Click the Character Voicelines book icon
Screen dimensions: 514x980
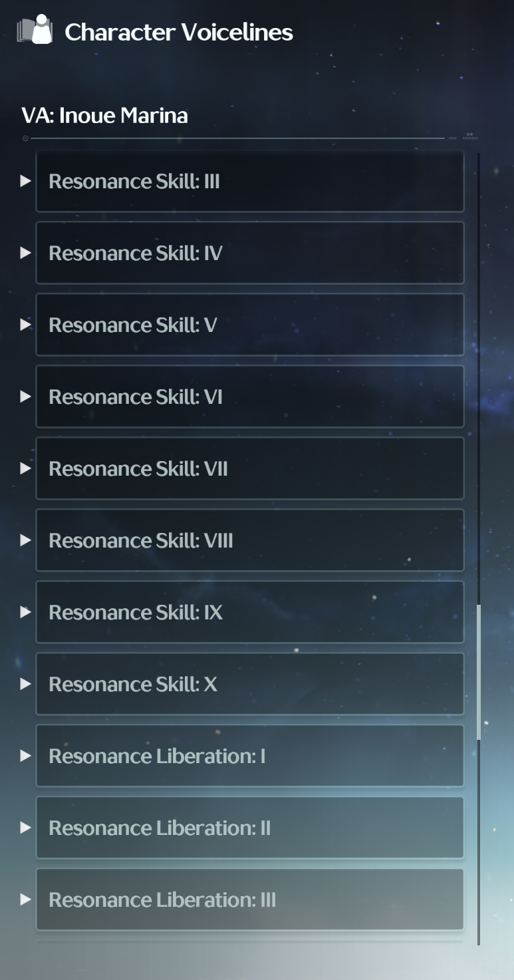point(35,30)
